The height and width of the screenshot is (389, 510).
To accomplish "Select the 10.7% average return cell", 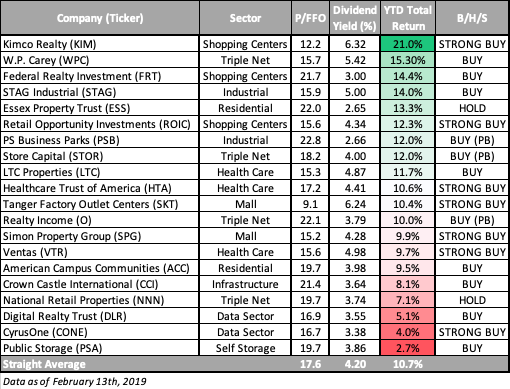I will pos(408,364).
